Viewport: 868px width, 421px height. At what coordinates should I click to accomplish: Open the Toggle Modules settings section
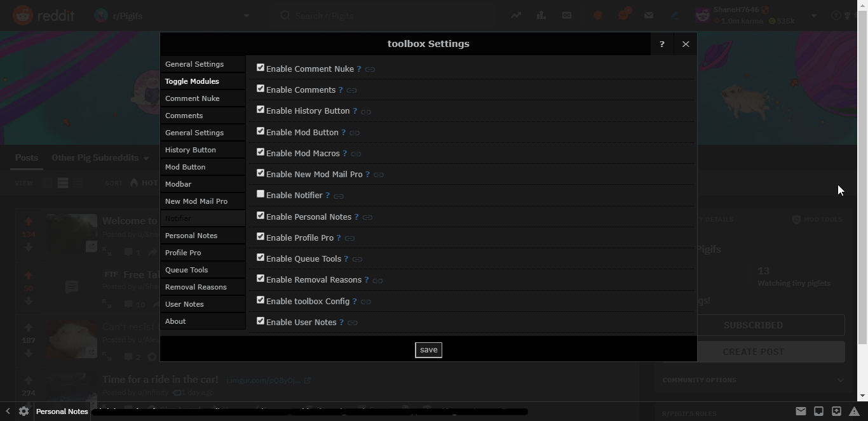click(x=192, y=81)
